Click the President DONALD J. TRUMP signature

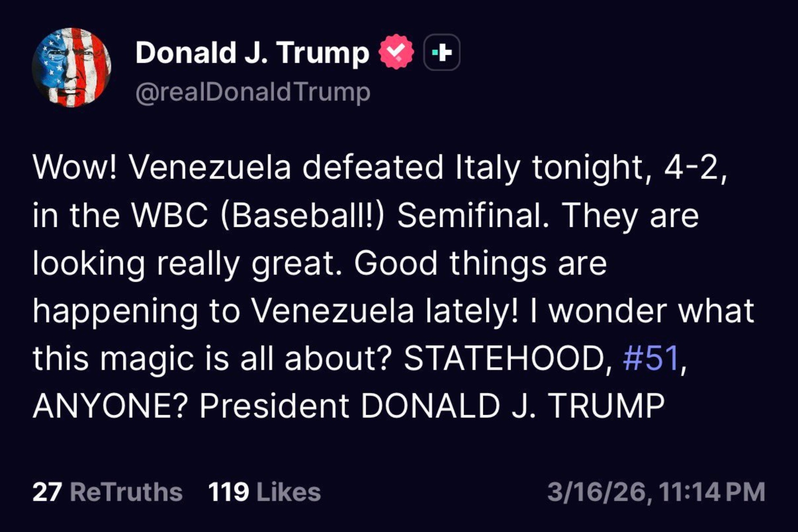coord(431,406)
